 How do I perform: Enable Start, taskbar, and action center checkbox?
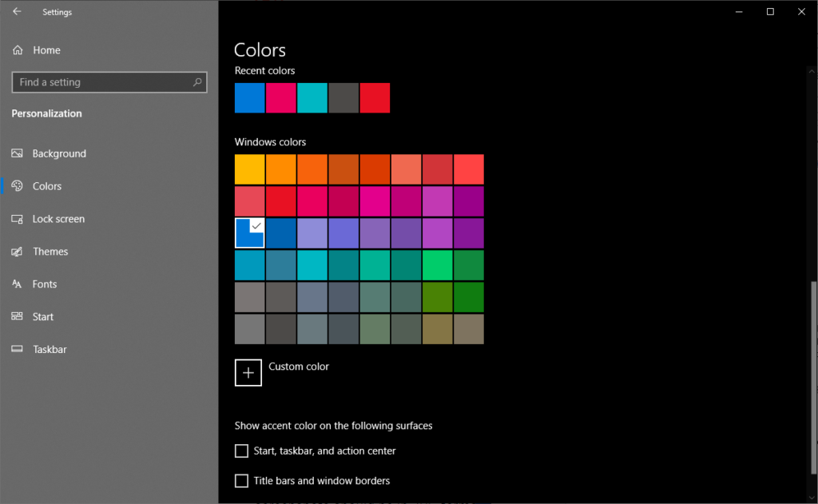point(241,450)
